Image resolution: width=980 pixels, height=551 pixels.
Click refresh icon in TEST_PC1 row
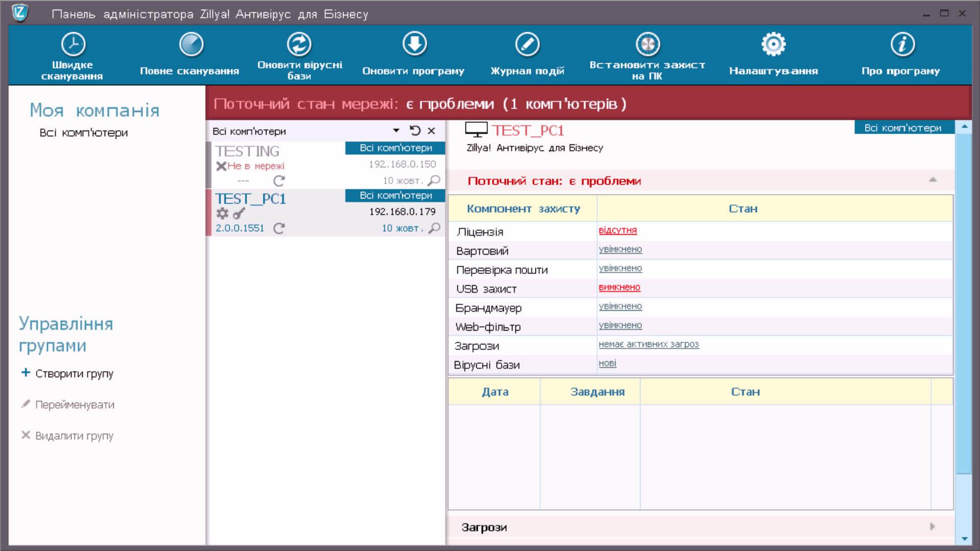(x=279, y=228)
